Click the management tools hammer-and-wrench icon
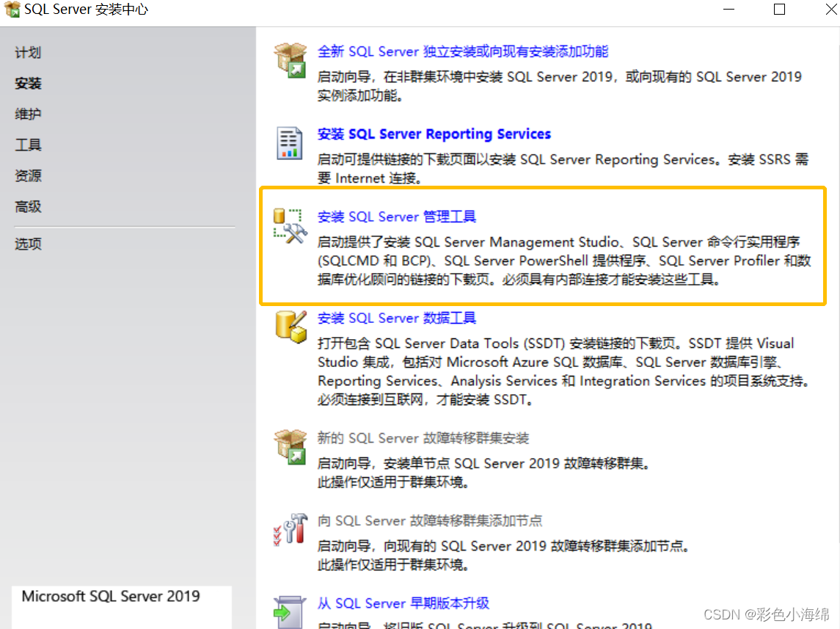 [x=291, y=227]
